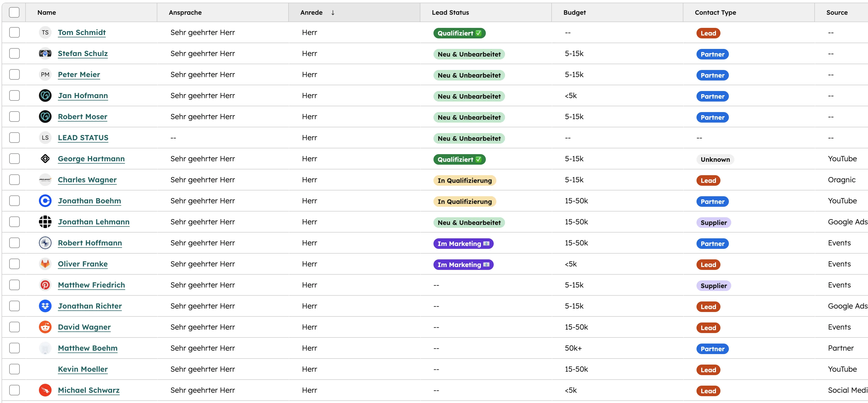The image size is (868, 403).
Task: Check the row checkbox for Kevin Moeller
Action: (x=14, y=369)
